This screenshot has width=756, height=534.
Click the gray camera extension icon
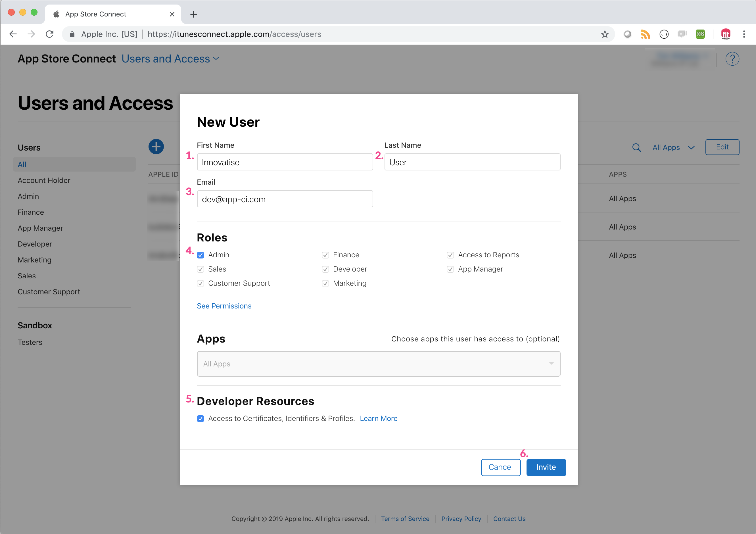(682, 34)
